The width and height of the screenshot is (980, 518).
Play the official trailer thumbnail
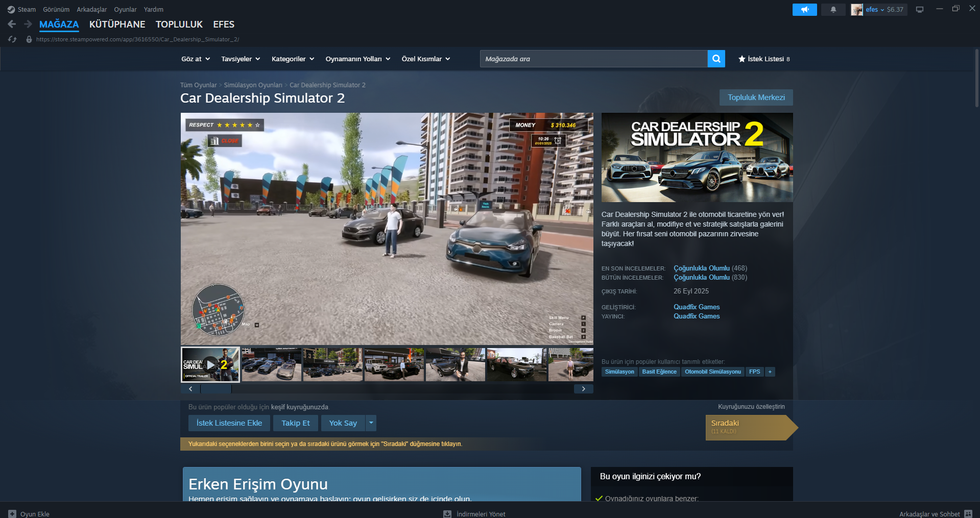[210, 364]
